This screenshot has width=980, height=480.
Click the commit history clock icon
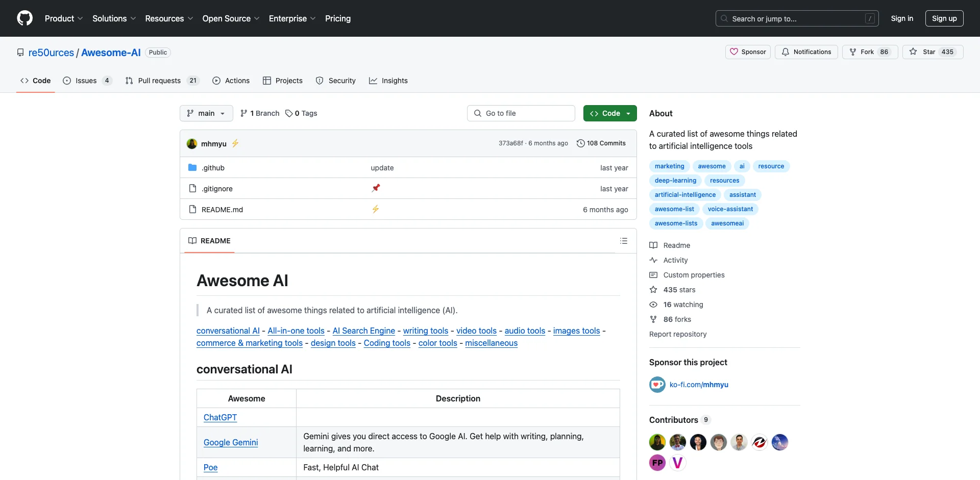point(580,143)
